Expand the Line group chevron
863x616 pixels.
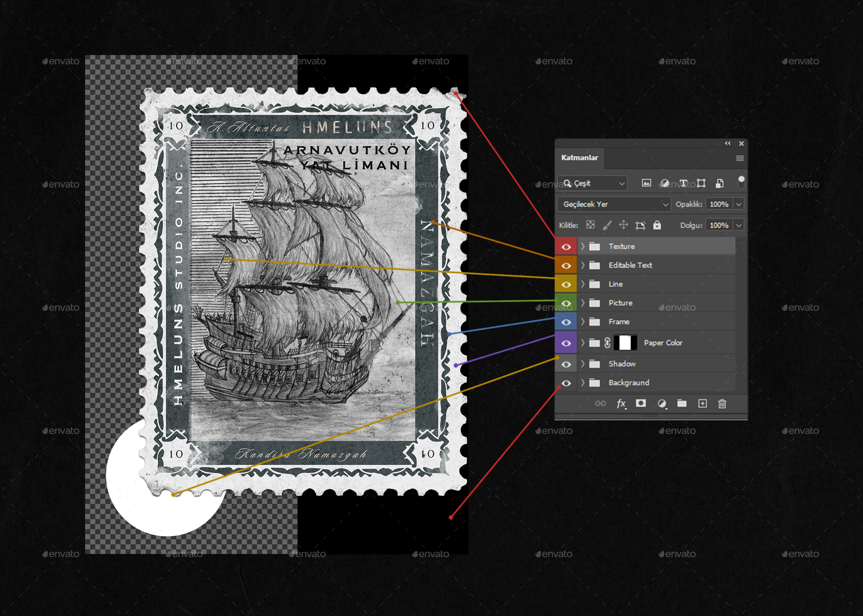pyautogui.click(x=583, y=284)
